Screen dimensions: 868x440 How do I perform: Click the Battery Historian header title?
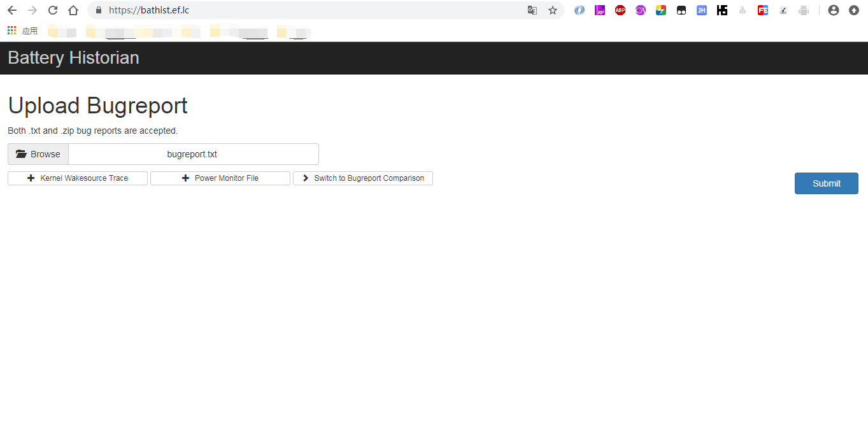73,58
